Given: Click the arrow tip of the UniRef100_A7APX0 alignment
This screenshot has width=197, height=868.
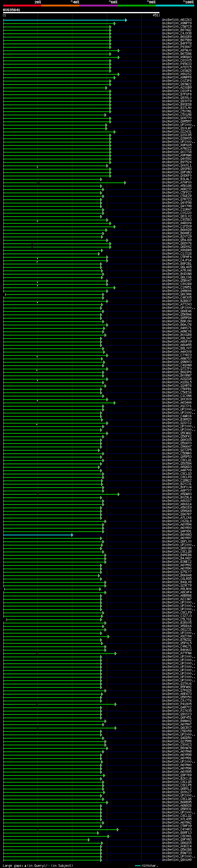Looking at the screenshot, I should (125, 183).
